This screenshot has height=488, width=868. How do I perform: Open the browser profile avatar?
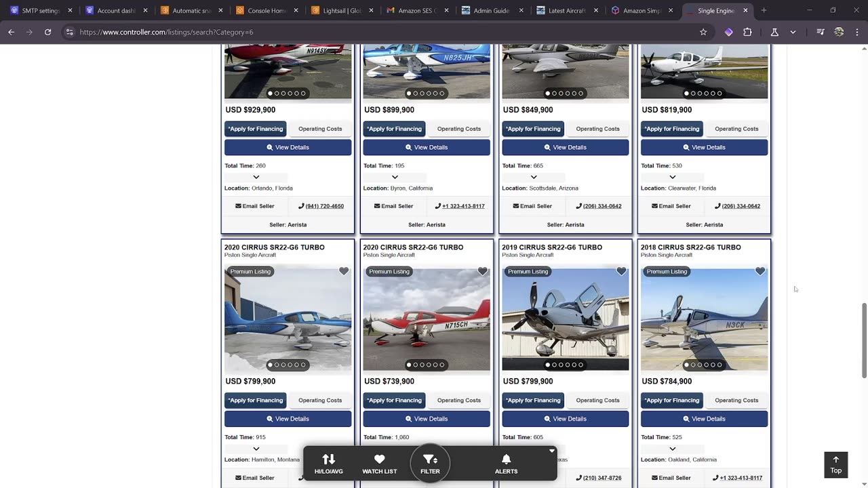pos(839,32)
